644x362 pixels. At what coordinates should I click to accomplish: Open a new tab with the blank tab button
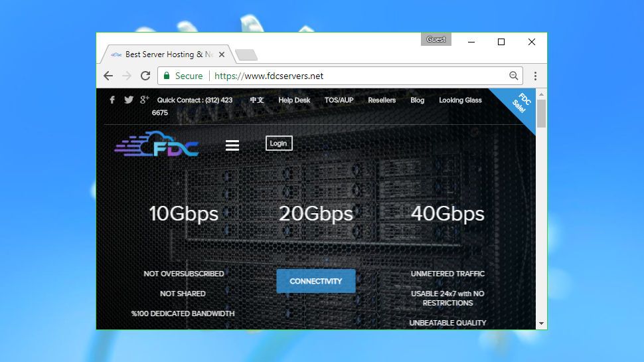(x=246, y=54)
